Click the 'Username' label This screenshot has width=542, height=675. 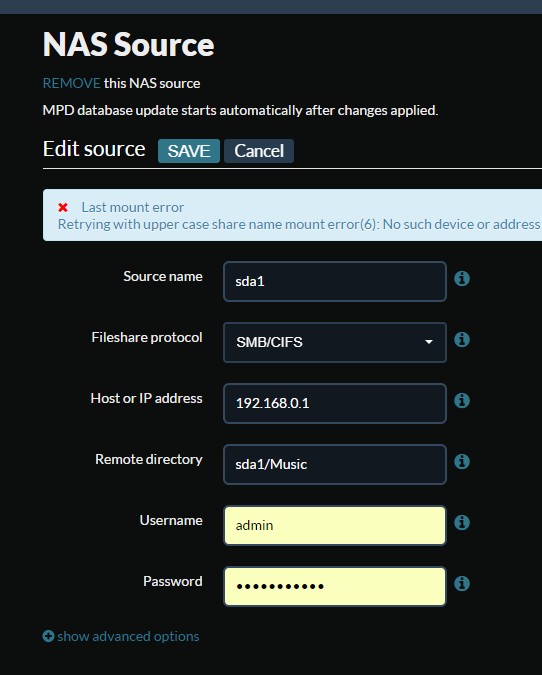click(171, 520)
